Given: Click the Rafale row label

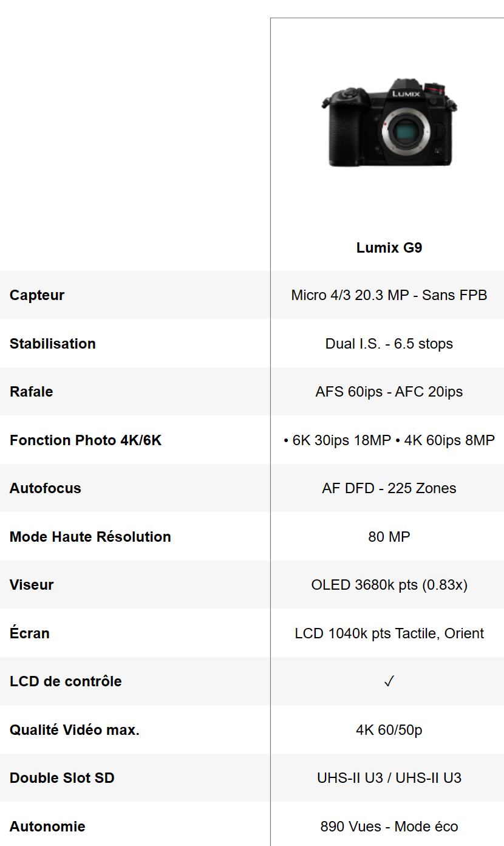Looking at the screenshot, I should 32,392.
